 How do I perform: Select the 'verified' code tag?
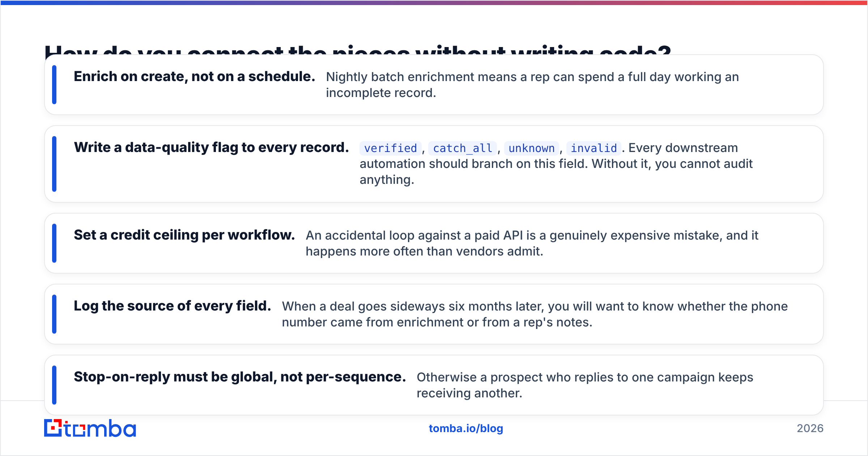(x=390, y=148)
